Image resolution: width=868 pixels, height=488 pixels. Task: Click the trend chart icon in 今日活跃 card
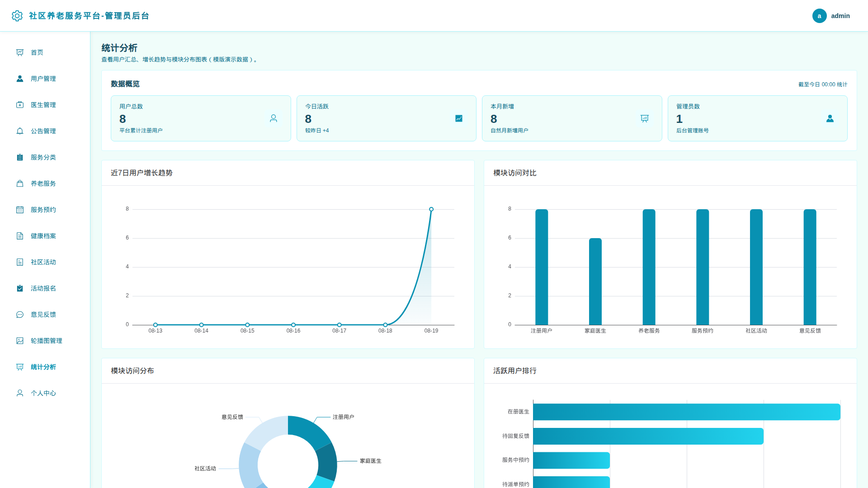click(459, 118)
